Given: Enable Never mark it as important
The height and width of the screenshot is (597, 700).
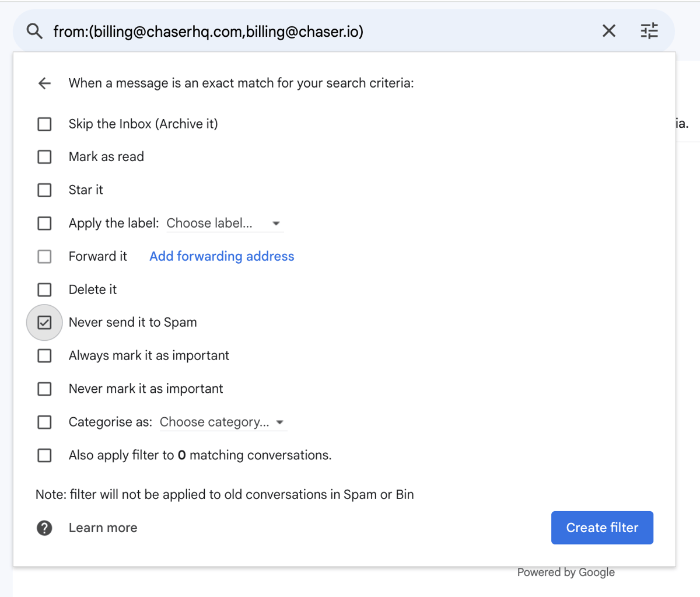Looking at the screenshot, I should point(44,389).
